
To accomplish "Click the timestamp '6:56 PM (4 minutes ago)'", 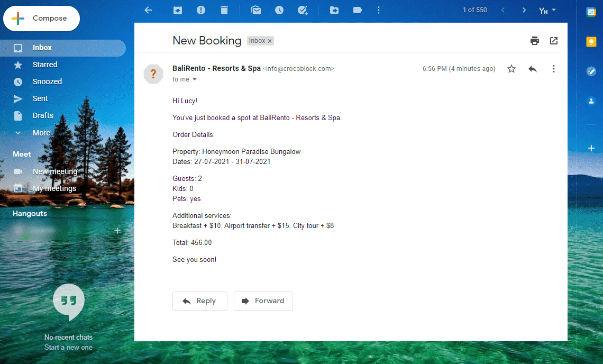I will point(459,69).
